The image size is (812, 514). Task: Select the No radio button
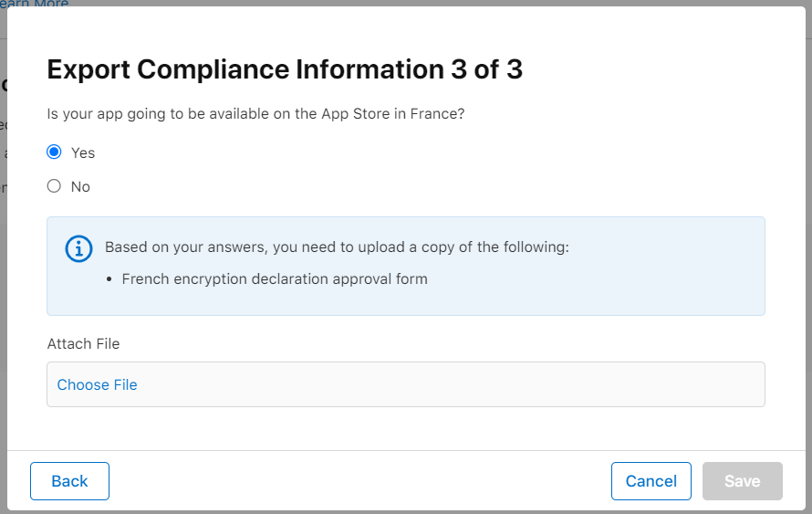click(x=54, y=186)
